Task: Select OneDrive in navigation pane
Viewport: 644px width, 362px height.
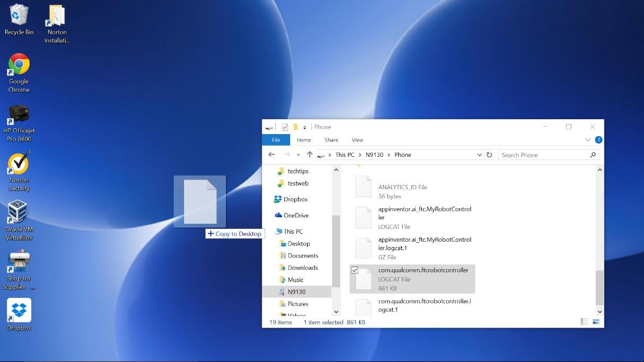Action: (x=292, y=215)
